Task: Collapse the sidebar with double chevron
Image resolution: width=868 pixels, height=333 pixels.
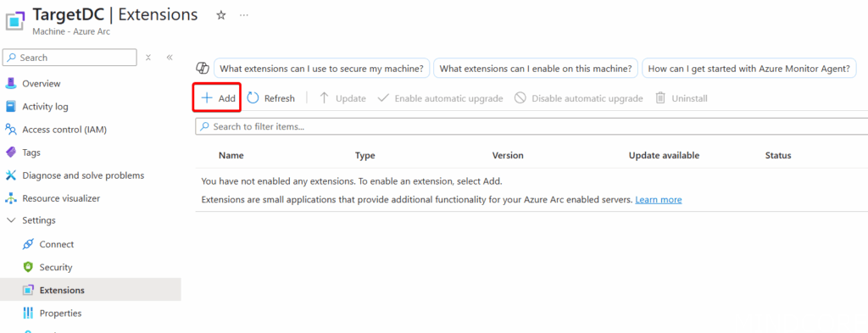Action: [170, 58]
